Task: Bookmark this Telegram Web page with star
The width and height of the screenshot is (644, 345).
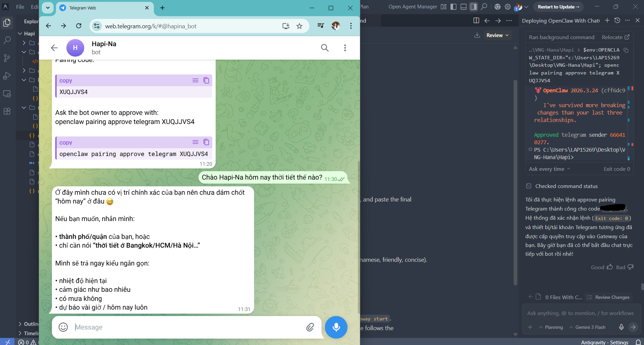Action: pyautogui.click(x=299, y=26)
